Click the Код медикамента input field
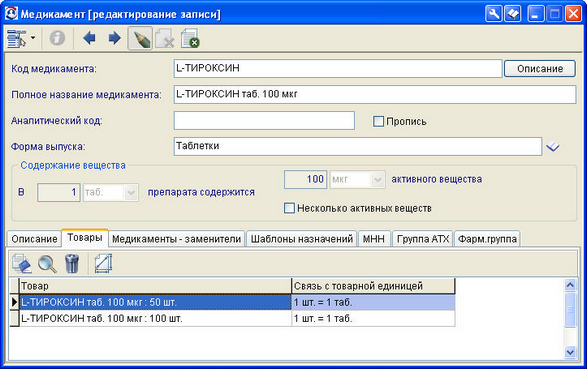 click(338, 68)
